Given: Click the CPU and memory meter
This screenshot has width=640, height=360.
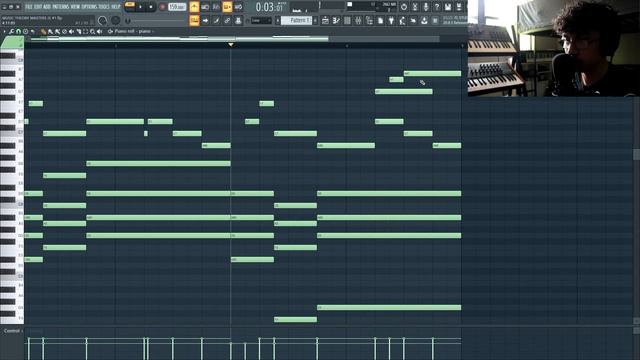Looking at the screenshot, I should coord(371,7).
